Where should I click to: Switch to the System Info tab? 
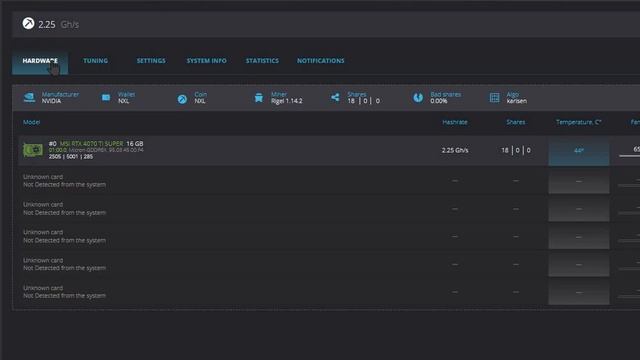[x=207, y=61]
